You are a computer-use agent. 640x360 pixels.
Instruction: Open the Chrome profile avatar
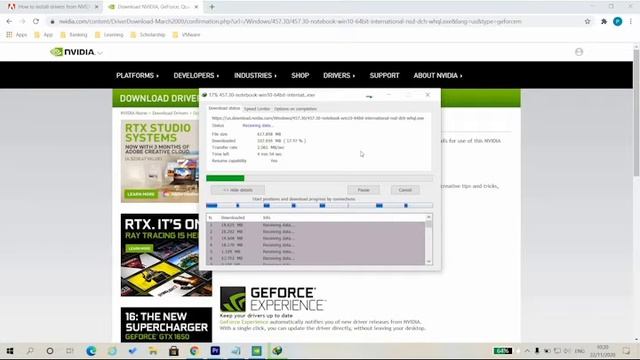point(618,21)
